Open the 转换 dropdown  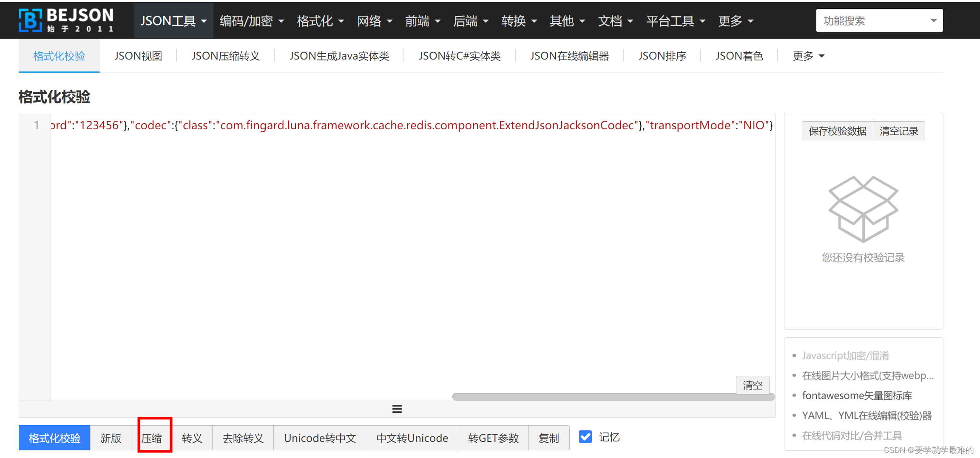click(x=519, y=21)
